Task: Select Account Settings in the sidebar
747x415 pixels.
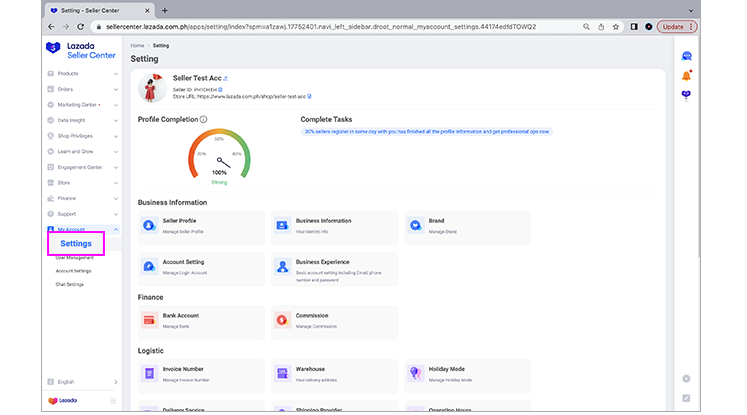Action: tap(73, 271)
